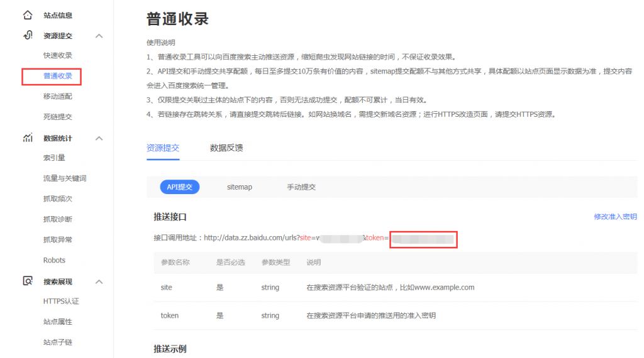Click the 搜索展现 magnifier icon

point(28,281)
